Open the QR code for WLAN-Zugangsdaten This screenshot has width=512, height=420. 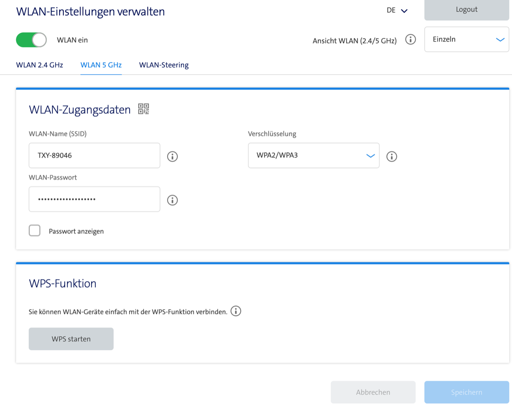click(144, 109)
